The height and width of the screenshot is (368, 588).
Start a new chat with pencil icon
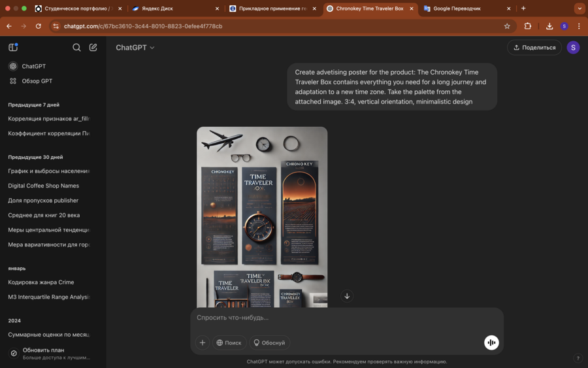tap(93, 47)
